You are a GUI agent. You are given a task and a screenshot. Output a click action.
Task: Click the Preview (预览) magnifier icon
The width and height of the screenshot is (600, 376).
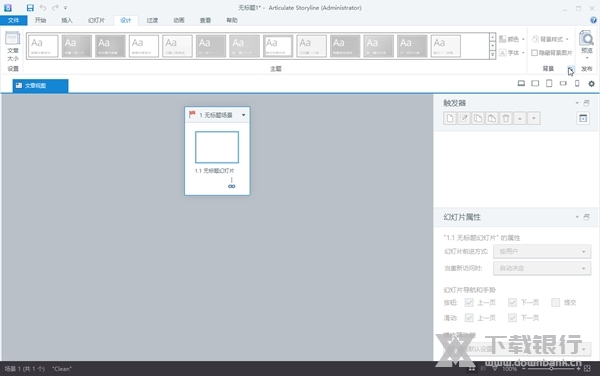tap(587, 38)
